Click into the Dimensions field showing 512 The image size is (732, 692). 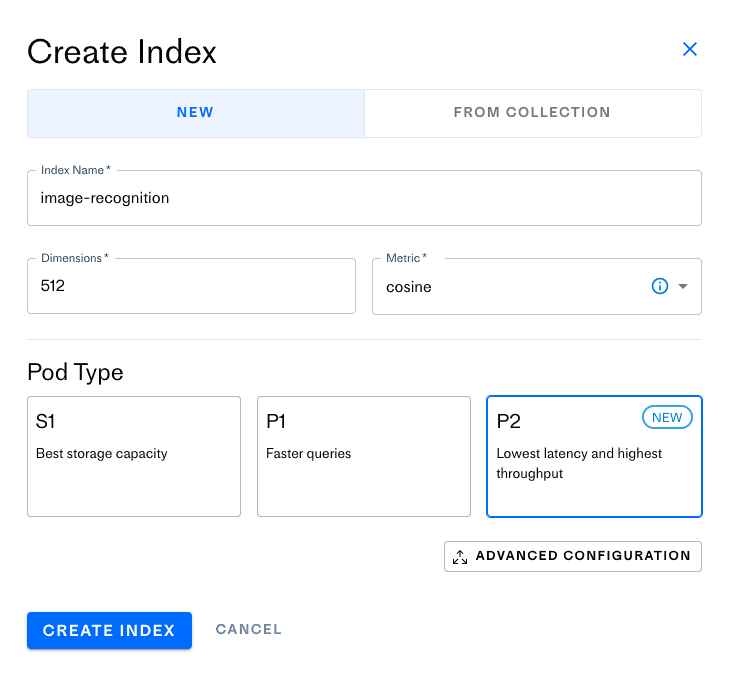[x=191, y=286]
